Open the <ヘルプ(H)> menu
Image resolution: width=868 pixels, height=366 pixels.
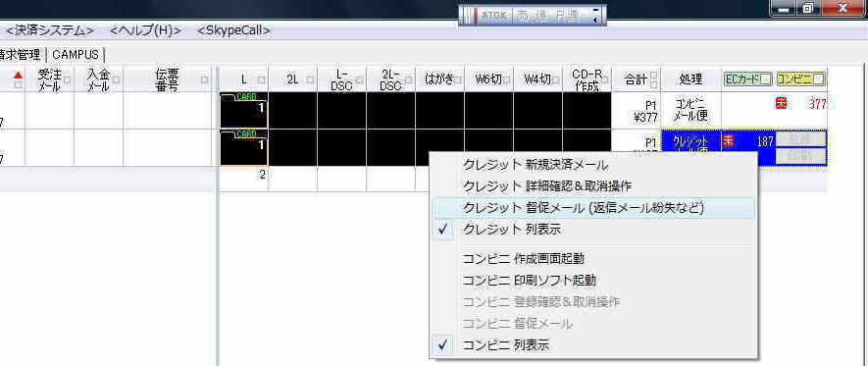(145, 30)
